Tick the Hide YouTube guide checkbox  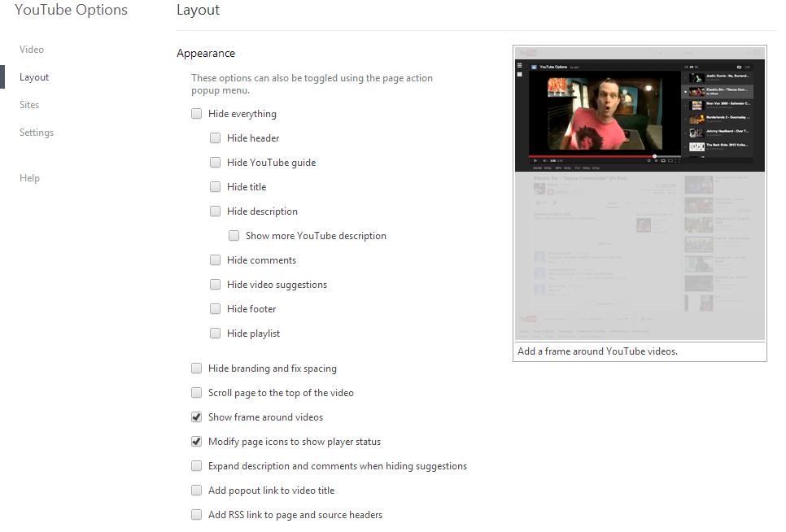pyautogui.click(x=215, y=163)
